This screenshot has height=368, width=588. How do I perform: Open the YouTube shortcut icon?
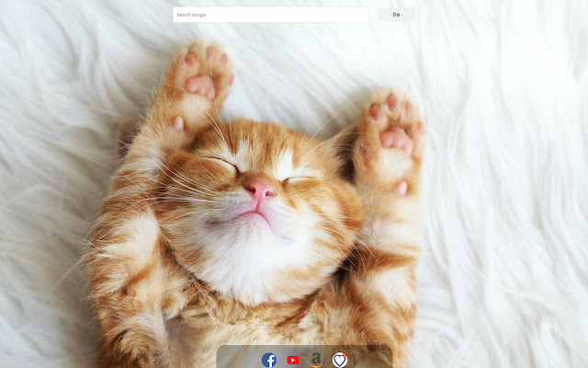293,360
